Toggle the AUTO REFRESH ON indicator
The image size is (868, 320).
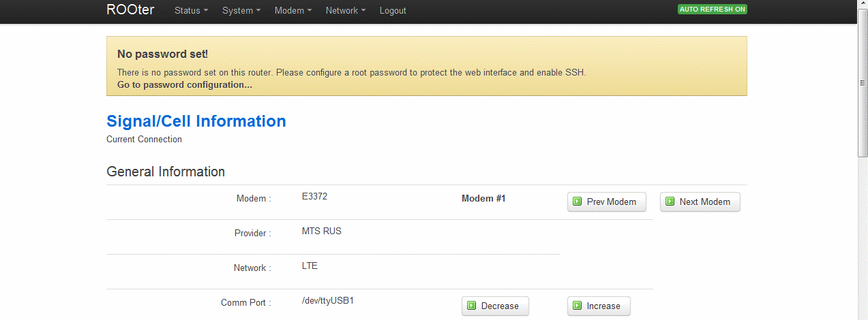[712, 10]
